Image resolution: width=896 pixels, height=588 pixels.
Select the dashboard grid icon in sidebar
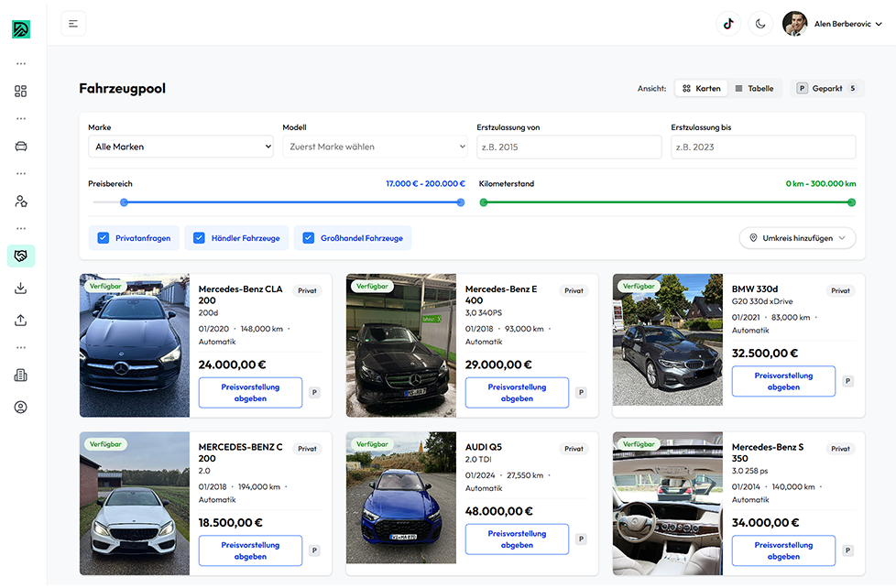(x=20, y=91)
